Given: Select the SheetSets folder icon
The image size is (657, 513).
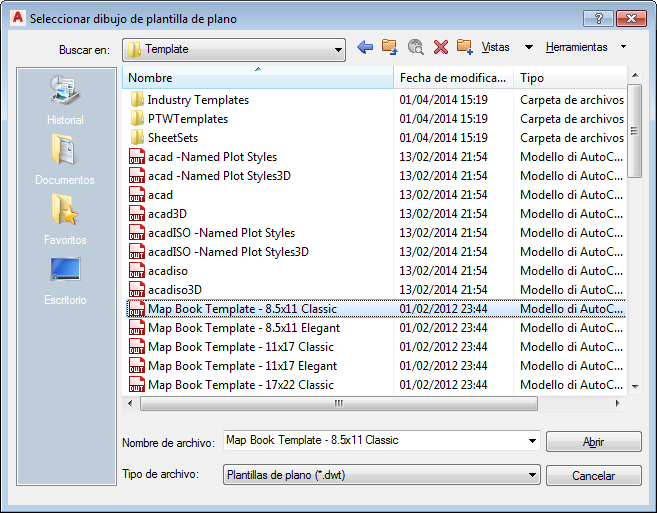Looking at the screenshot, I should [x=137, y=137].
